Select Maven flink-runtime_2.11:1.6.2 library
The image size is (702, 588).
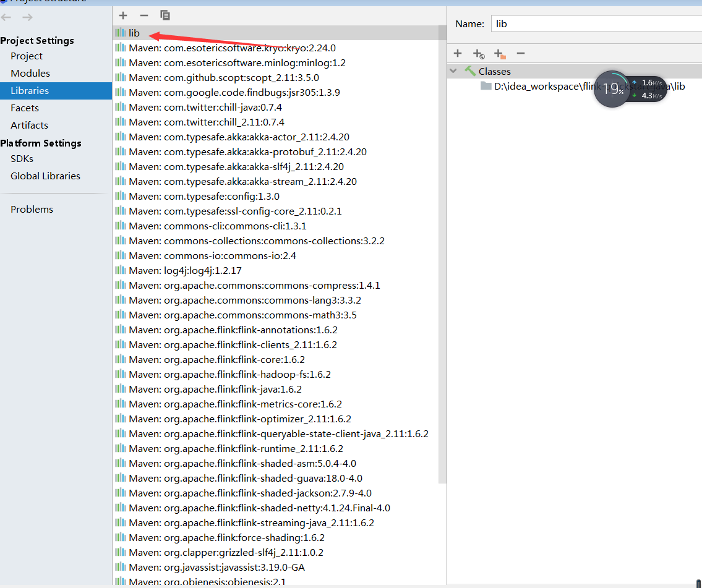(275, 448)
